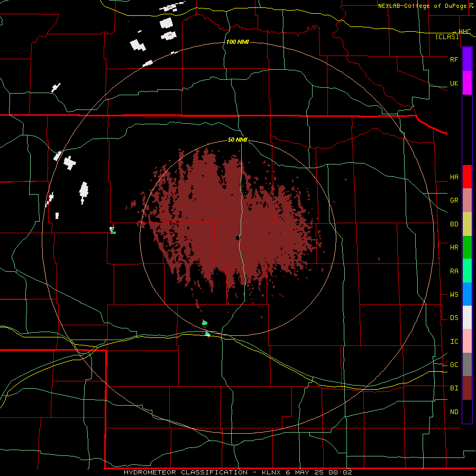
Task: Click the HR legend label
Action: tap(454, 248)
